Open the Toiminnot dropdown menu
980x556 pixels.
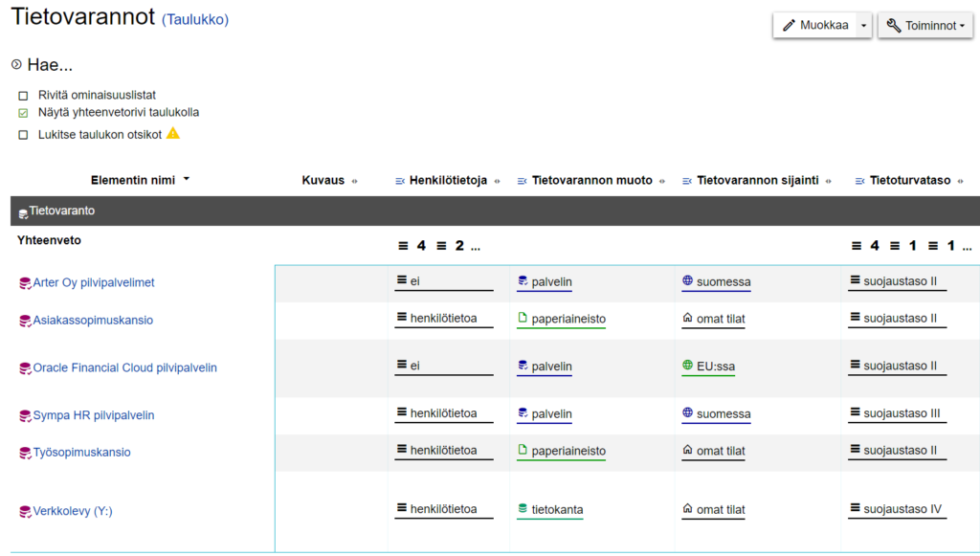coord(925,26)
